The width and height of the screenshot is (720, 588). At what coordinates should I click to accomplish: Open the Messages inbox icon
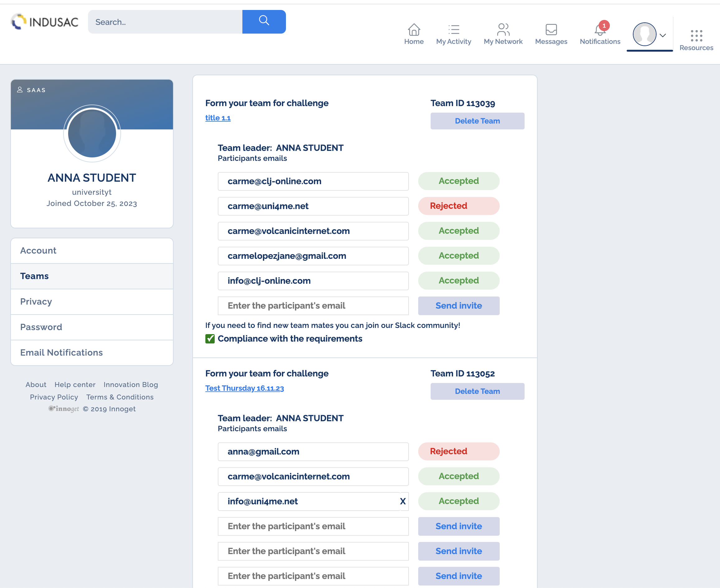[x=551, y=30]
